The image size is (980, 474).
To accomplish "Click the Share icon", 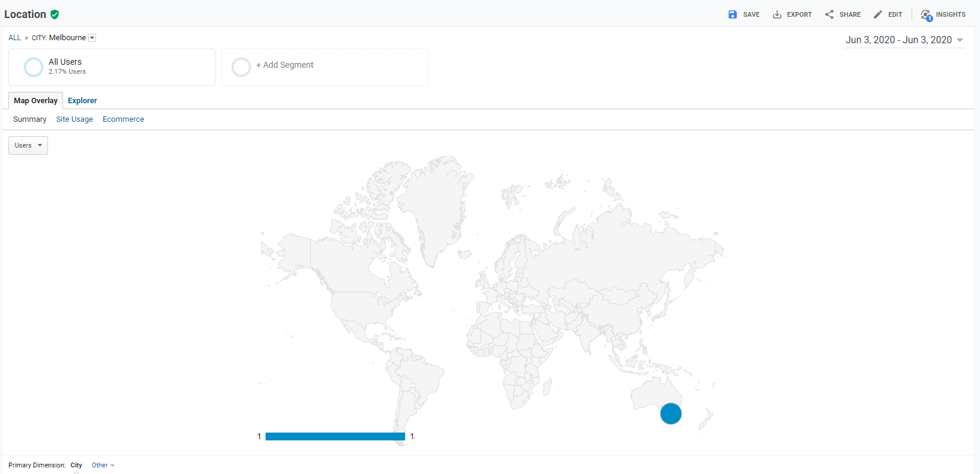I will [829, 14].
